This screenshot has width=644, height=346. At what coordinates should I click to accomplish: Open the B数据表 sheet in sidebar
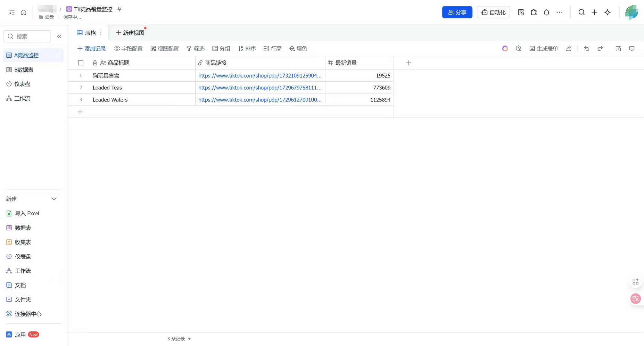(x=24, y=70)
